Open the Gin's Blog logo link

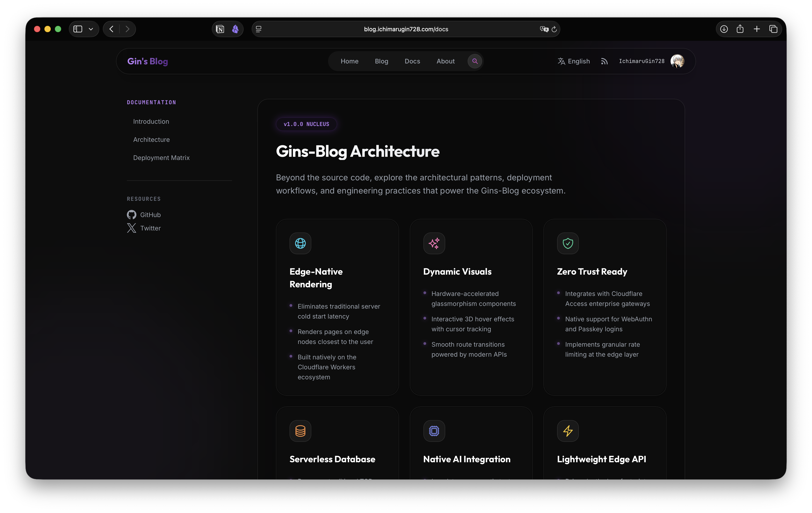coord(148,61)
